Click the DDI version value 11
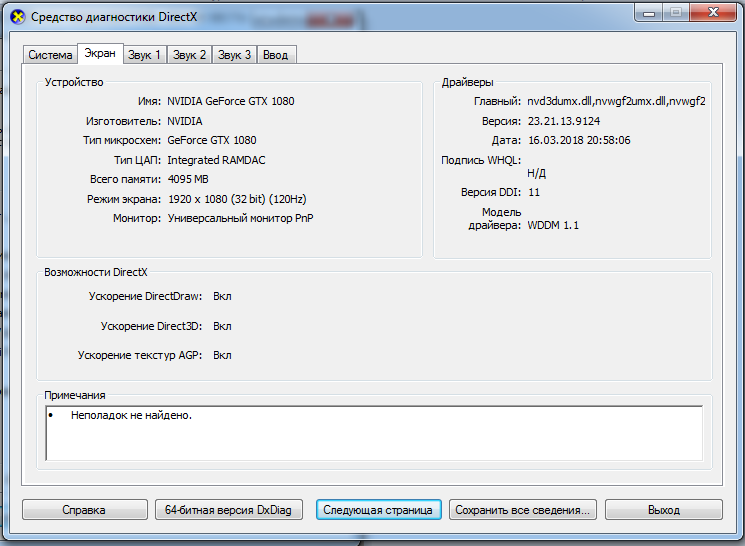This screenshot has height=546, width=745. pos(534,192)
